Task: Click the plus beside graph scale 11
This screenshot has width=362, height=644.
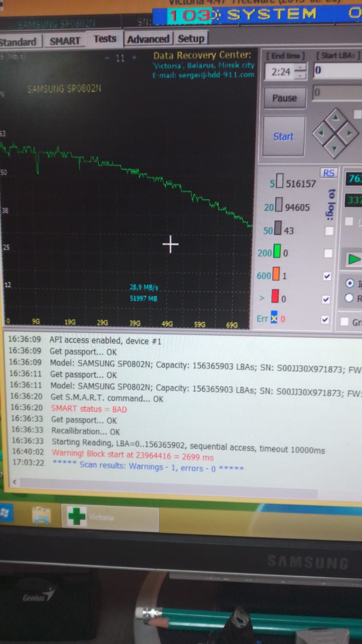Action: [x=134, y=58]
